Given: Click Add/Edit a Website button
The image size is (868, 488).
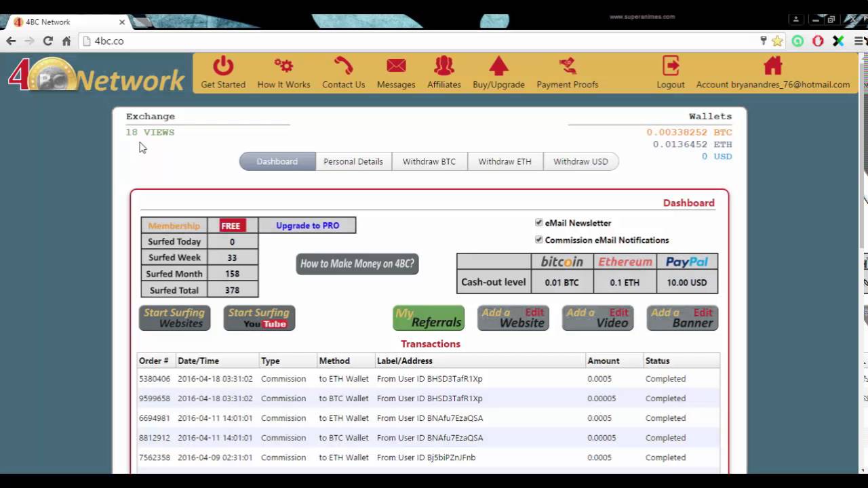Looking at the screenshot, I should 513,318.
